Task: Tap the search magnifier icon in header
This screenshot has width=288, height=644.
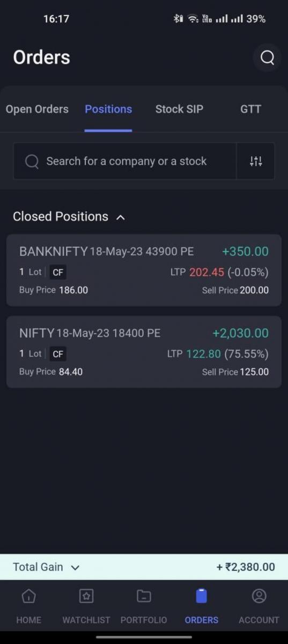Action: (267, 57)
